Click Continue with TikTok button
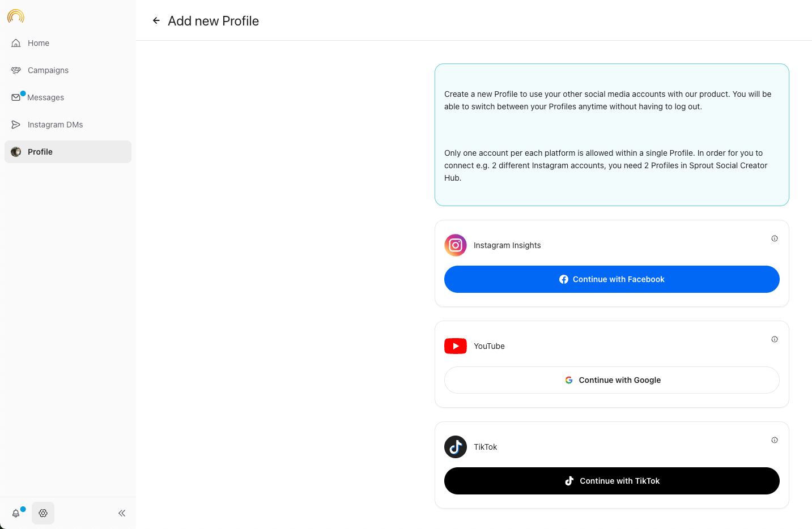The width and height of the screenshot is (812, 529). point(612,481)
